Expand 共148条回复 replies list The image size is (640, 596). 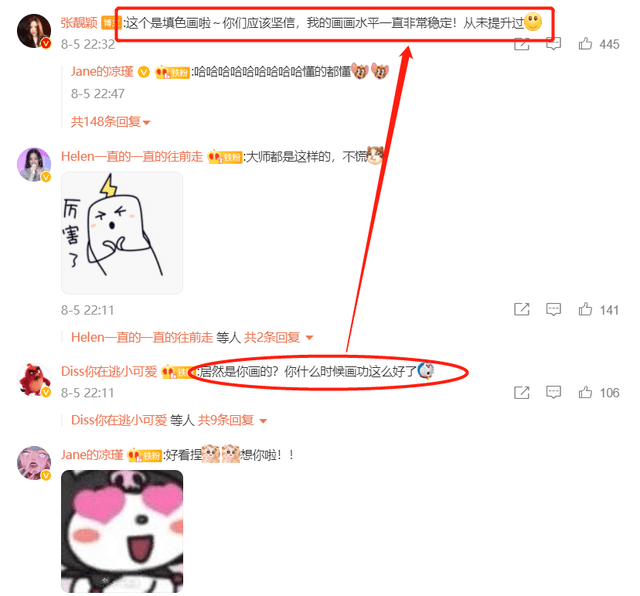[x=111, y=122]
